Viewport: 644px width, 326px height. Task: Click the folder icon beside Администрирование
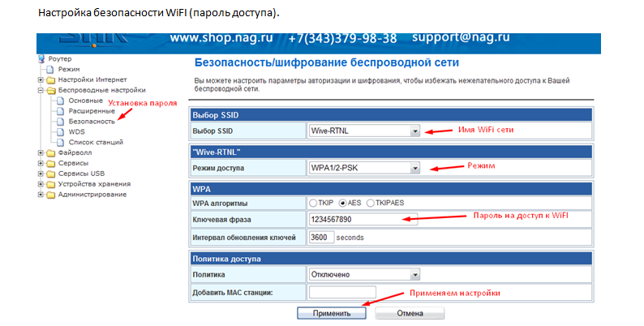pos(51,195)
